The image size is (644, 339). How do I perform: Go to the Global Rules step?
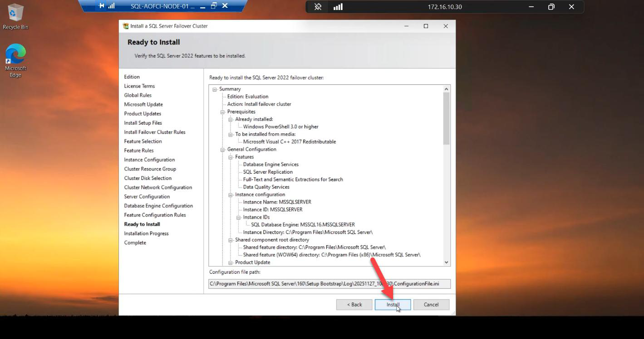tap(138, 95)
